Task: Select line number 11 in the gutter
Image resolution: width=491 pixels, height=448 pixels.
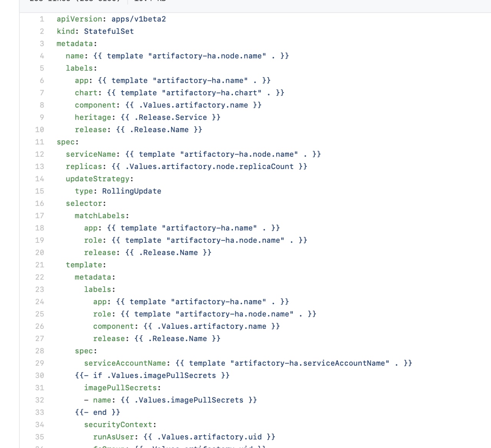Action: click(x=40, y=142)
